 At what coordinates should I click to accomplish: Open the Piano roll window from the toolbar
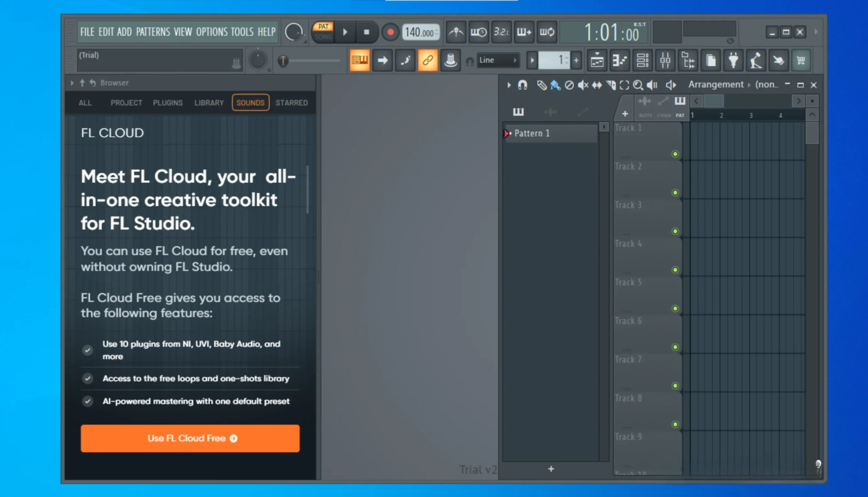click(x=619, y=60)
